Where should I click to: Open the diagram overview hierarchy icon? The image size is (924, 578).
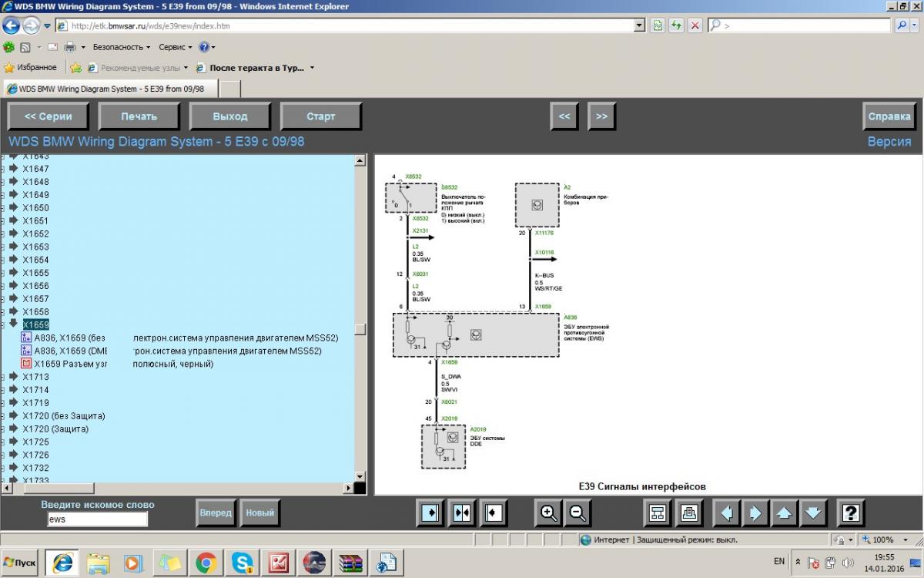tap(658, 512)
